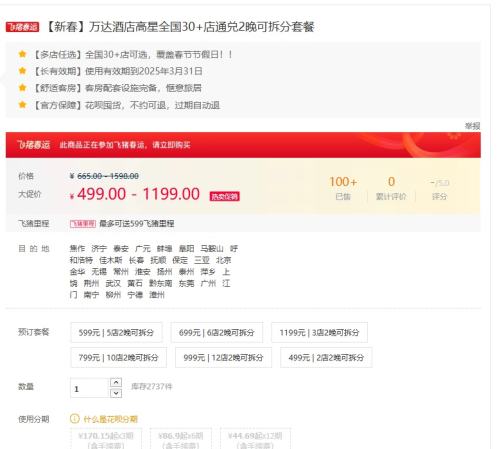Choose the 799元 10店2晚可拆分 package
Screen dimensions: 500x449
click(x=118, y=358)
